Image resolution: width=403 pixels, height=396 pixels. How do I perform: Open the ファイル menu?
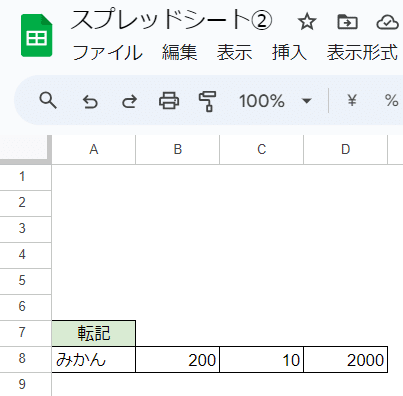(108, 53)
